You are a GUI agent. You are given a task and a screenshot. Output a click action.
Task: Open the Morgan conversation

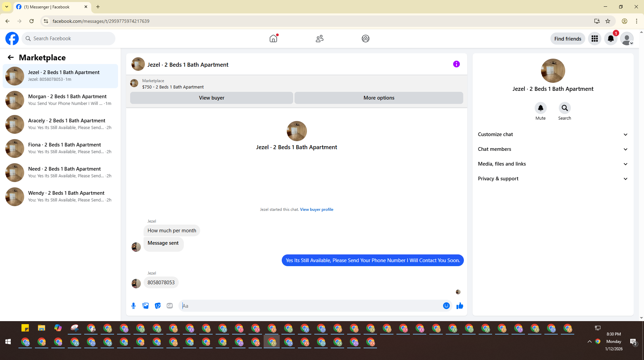pos(60,100)
